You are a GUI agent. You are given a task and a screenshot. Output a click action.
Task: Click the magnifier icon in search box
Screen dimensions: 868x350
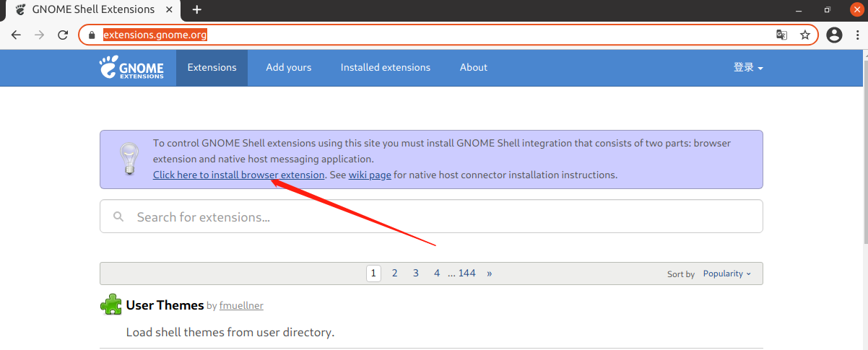tap(118, 216)
